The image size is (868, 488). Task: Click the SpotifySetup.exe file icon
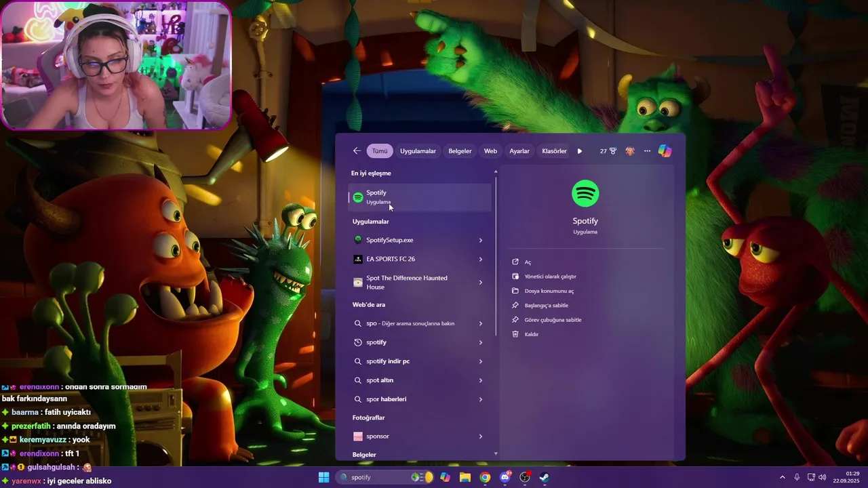(358, 240)
